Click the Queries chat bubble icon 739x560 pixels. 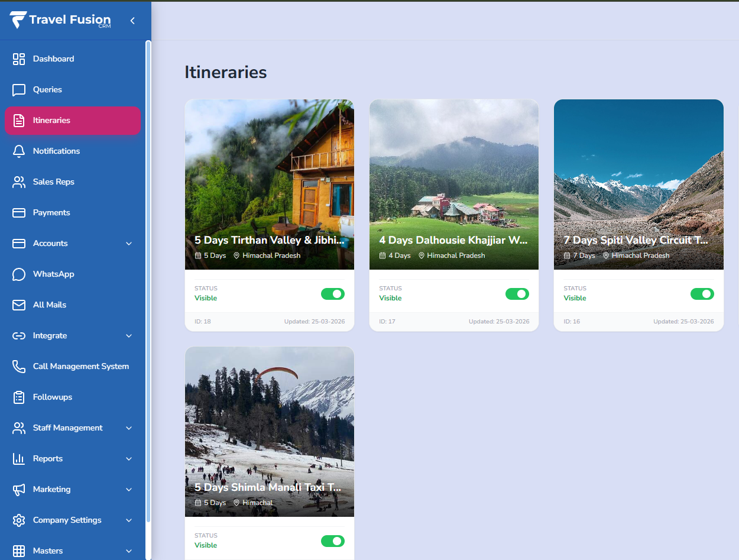click(19, 90)
